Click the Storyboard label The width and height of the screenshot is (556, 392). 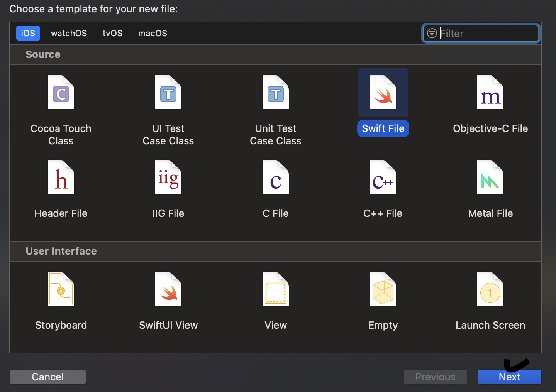click(61, 325)
